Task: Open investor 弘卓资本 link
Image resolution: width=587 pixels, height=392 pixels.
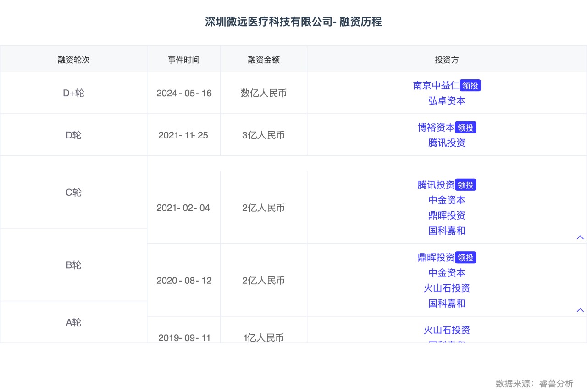Action: point(447,101)
